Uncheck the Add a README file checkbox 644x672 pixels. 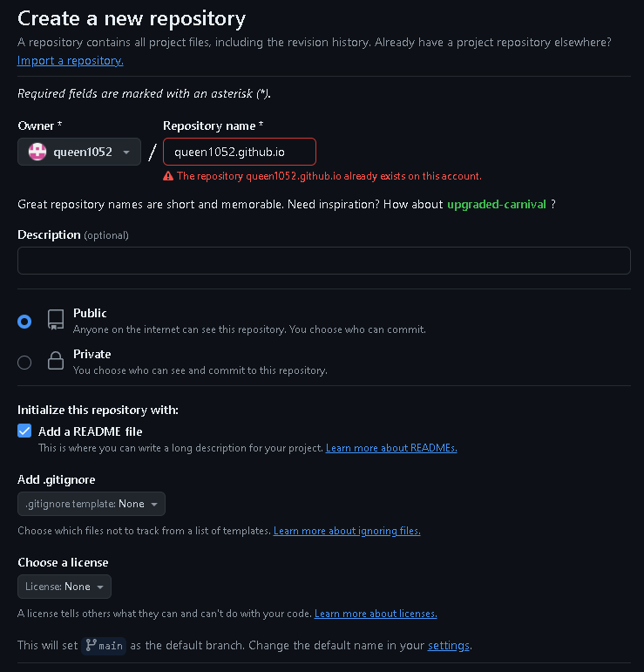pyautogui.click(x=24, y=431)
